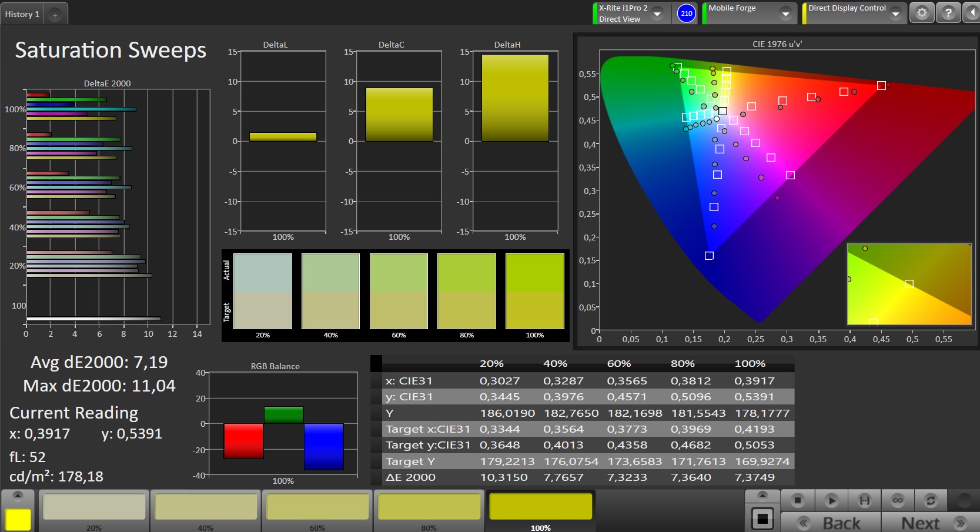980x532 pixels.
Task: Add a new history tab with plus
Action: pyautogui.click(x=55, y=15)
